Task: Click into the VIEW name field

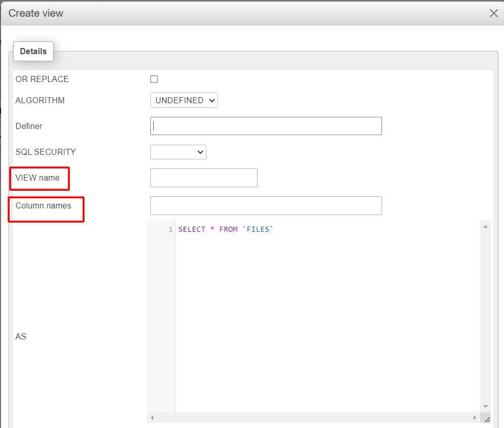Action: click(x=204, y=178)
